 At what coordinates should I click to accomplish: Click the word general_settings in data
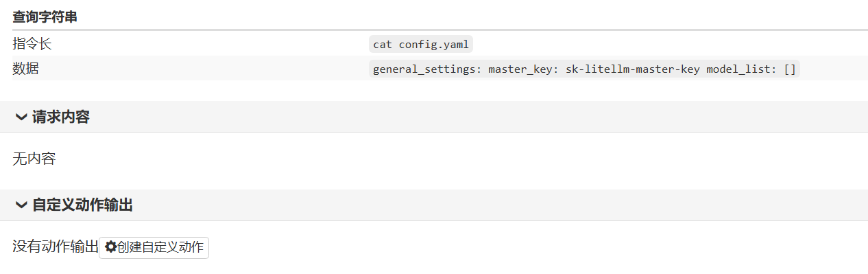[x=424, y=69]
